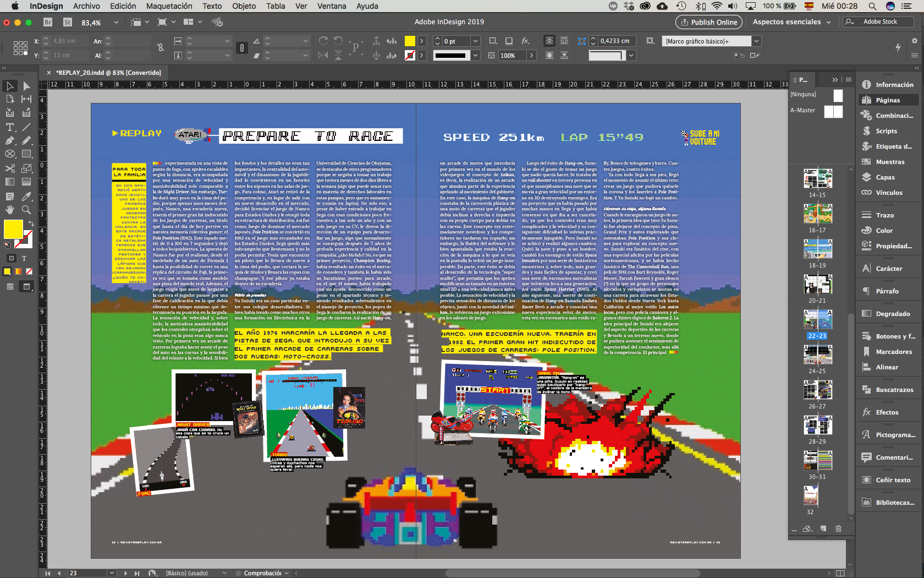Screen dimensions: 924x578
Task: Expand opacity 100% slider arrow
Action: click(531, 55)
